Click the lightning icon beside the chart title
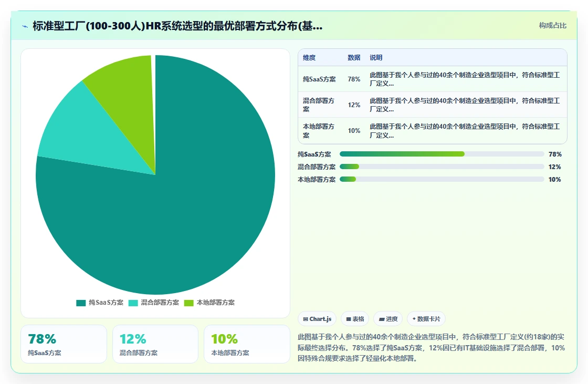The height and width of the screenshot is (384, 588). (x=25, y=26)
